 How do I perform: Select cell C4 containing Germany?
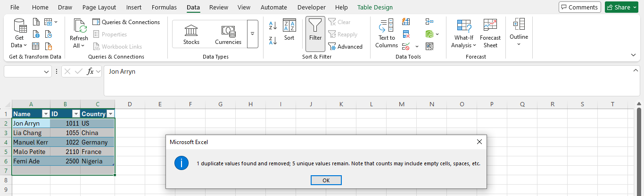(97, 142)
